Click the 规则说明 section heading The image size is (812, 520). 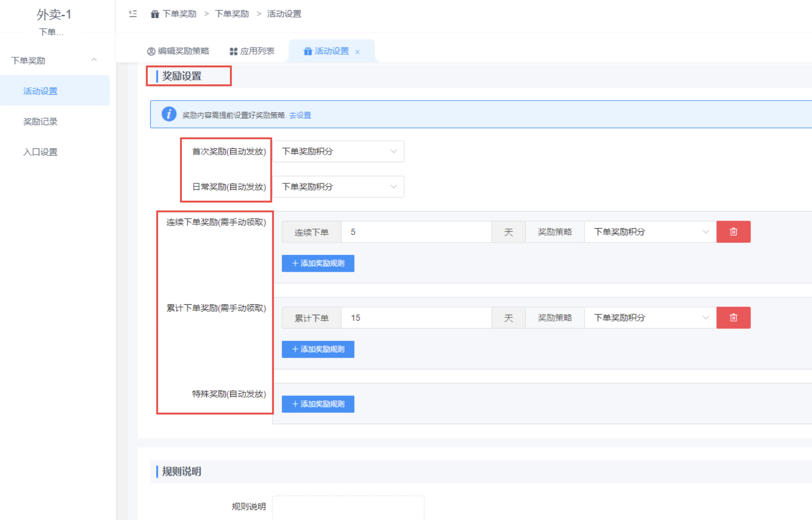(x=182, y=472)
